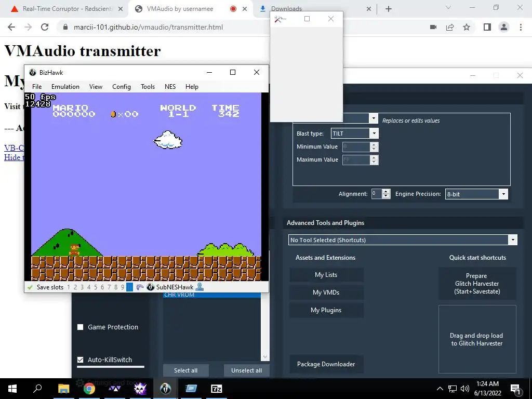Open Chrome three-dot menu

521,27
